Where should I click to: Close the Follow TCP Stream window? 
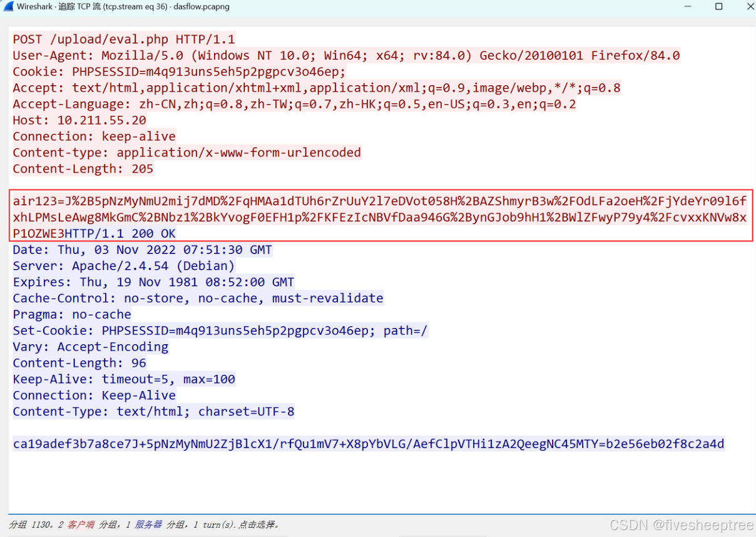pyautogui.click(x=750, y=7)
